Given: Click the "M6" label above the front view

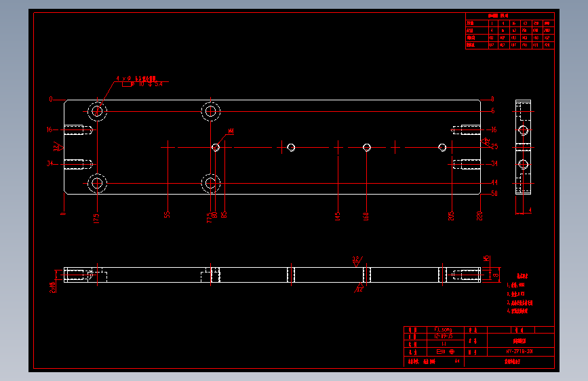Looking at the screenshot, I should coord(486,259).
